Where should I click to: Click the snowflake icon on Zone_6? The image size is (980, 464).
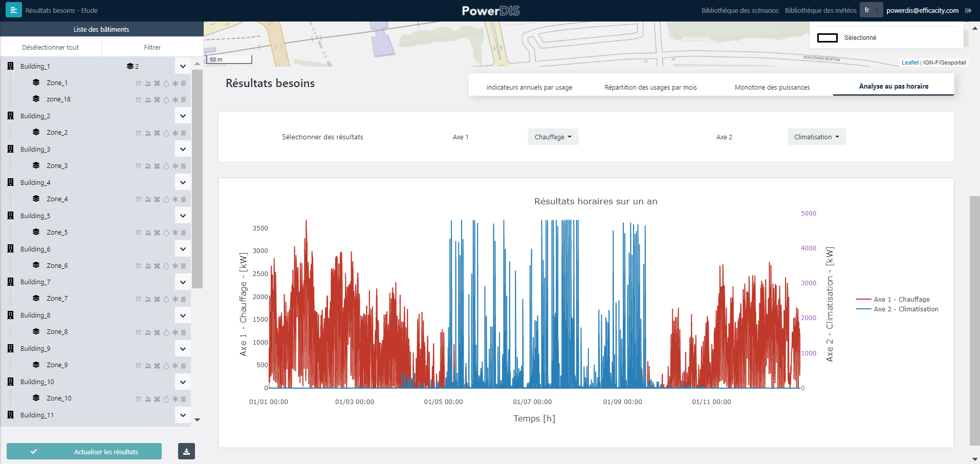(x=175, y=266)
